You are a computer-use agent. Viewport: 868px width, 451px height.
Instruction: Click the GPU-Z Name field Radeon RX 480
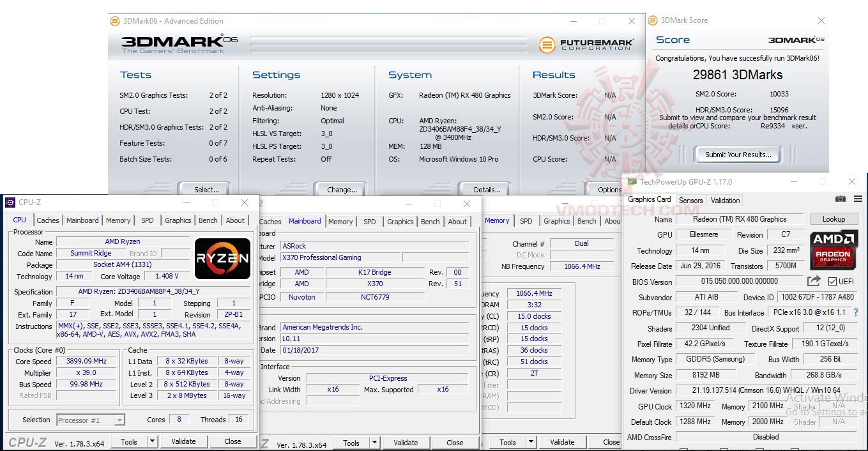[740, 219]
